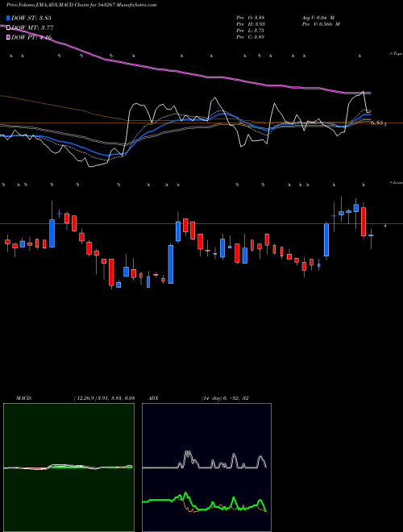The width and height of the screenshot is (403, 532).
Task: Click the magenta DOW PT legend swatch
Action: (x=8, y=37)
